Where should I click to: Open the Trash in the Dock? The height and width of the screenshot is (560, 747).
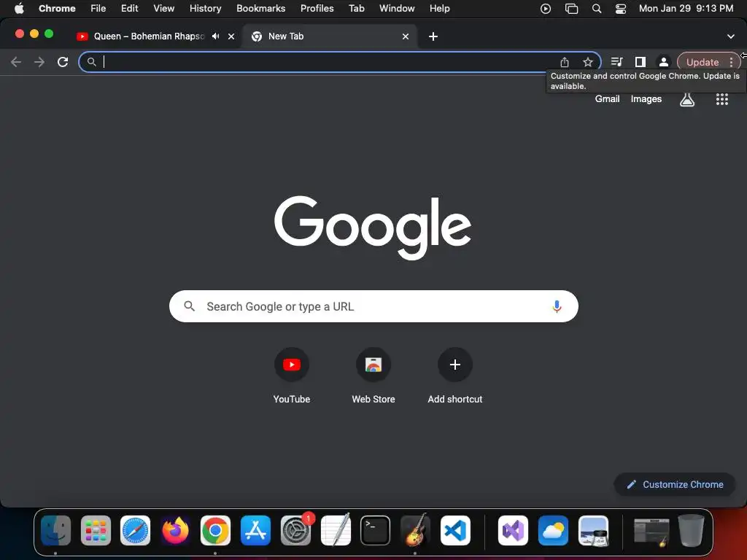click(692, 530)
